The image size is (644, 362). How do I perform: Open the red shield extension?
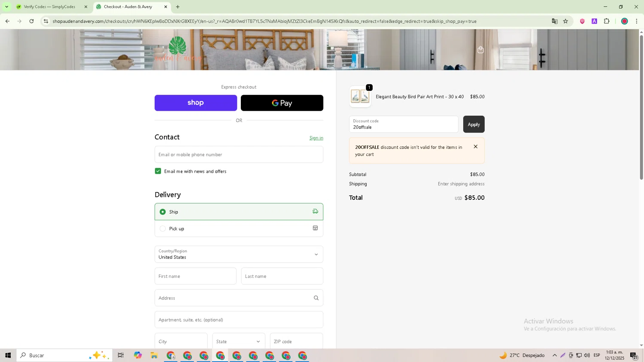tap(582, 21)
